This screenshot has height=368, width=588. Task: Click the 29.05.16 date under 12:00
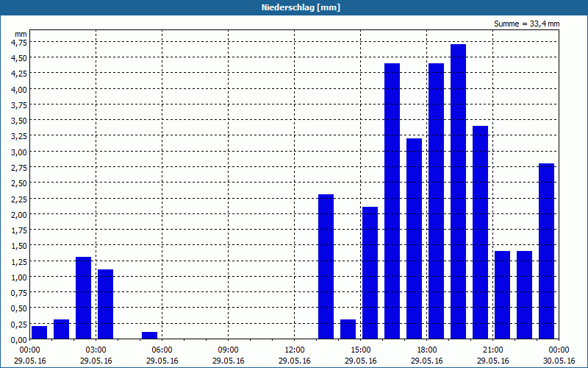295,361
